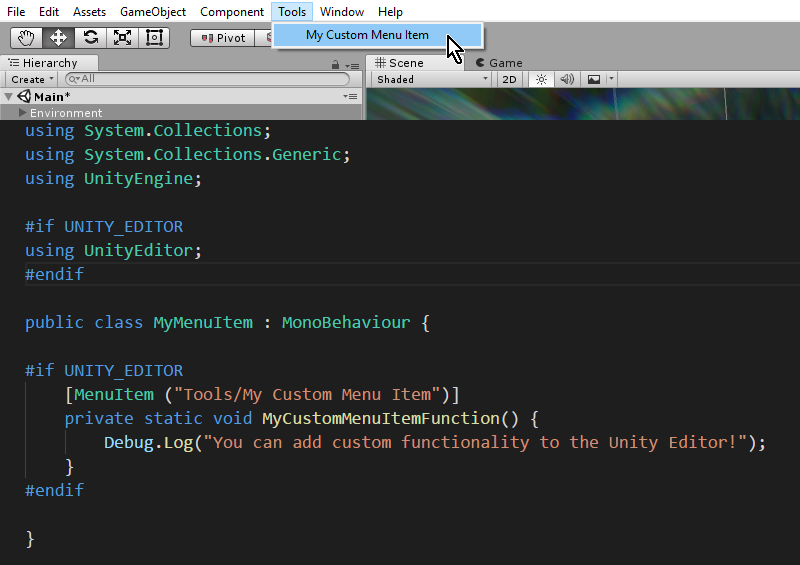Select the Scale tool

pos(122,38)
